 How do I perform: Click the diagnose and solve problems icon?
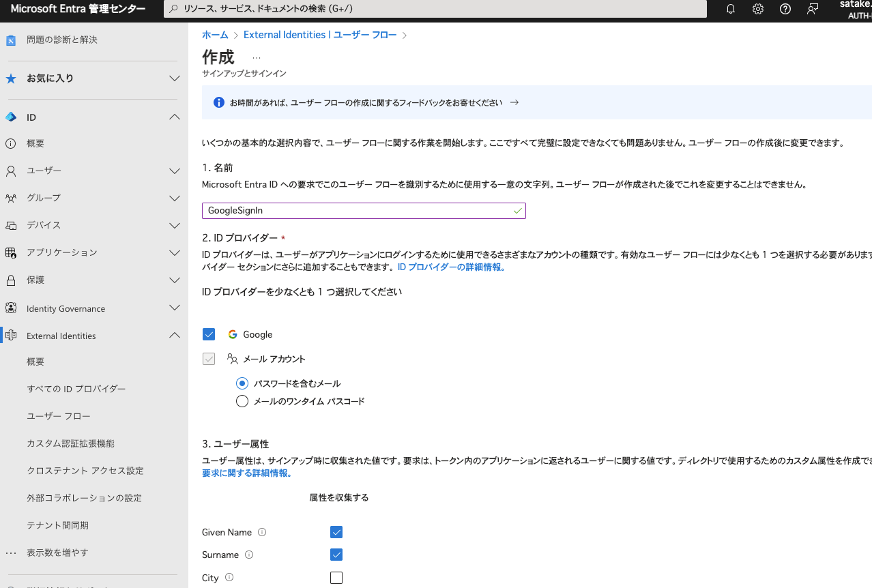[11, 40]
